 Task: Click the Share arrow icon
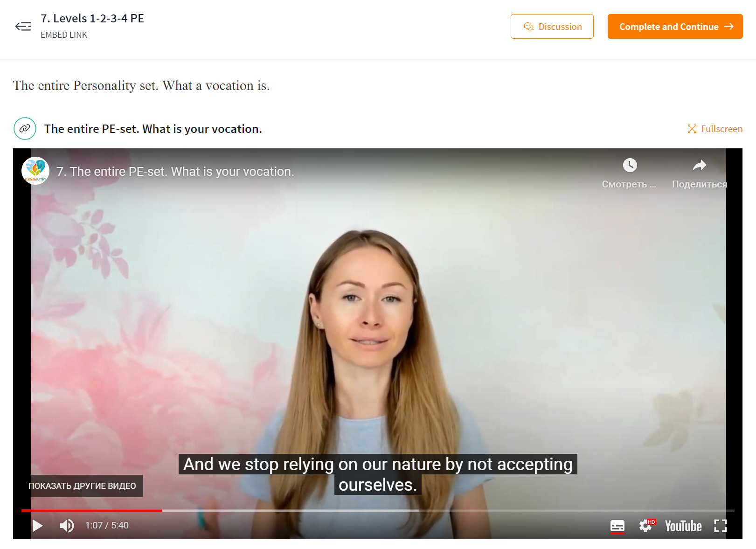pos(699,165)
